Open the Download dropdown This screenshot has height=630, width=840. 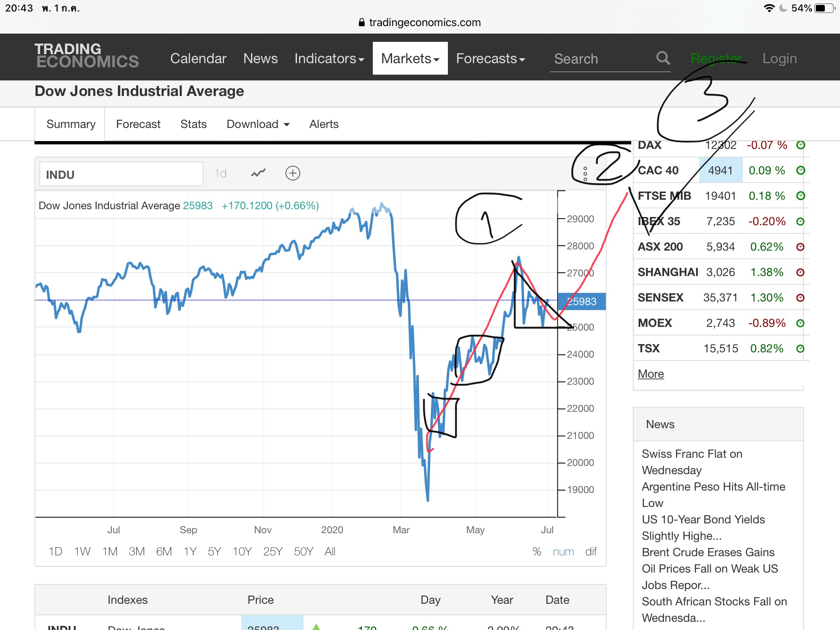tap(258, 124)
